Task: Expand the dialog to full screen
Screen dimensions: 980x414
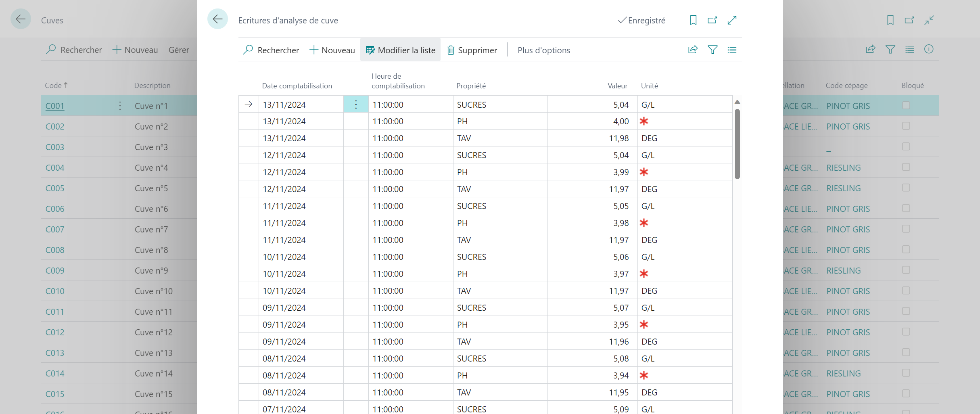Action: click(732, 20)
